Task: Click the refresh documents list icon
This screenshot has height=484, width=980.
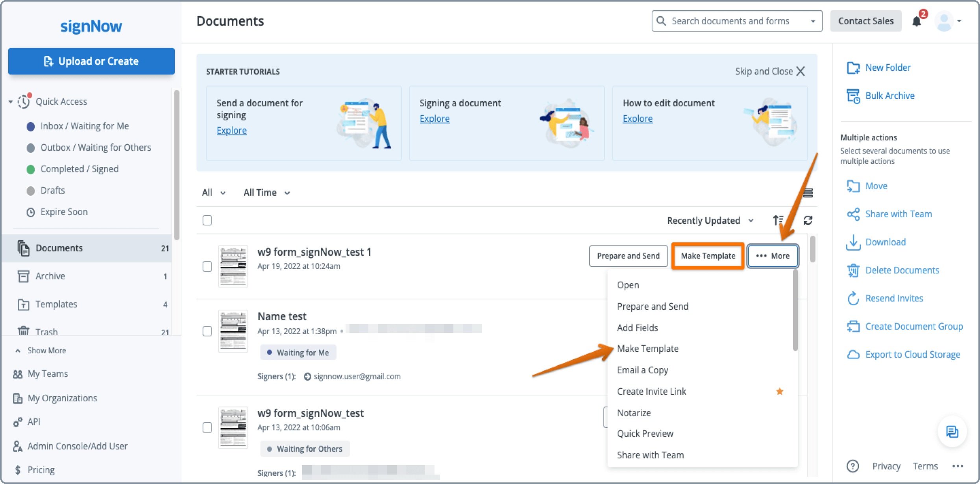Action: (808, 220)
